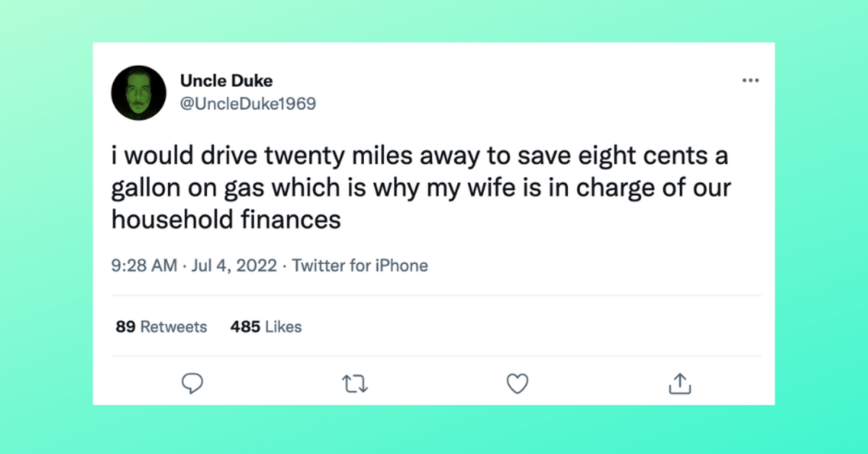Click the number 485 like count

click(x=245, y=327)
